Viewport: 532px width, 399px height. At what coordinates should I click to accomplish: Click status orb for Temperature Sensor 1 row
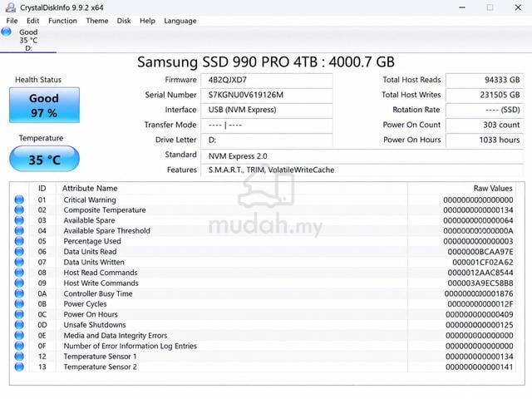19,357
